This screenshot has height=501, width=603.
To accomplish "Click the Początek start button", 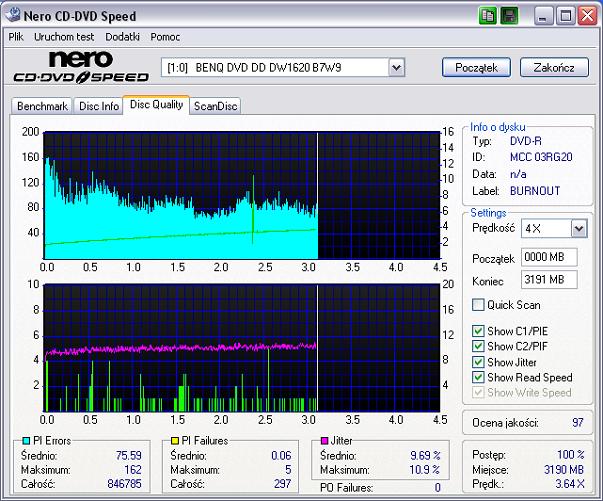I will tap(476, 68).
